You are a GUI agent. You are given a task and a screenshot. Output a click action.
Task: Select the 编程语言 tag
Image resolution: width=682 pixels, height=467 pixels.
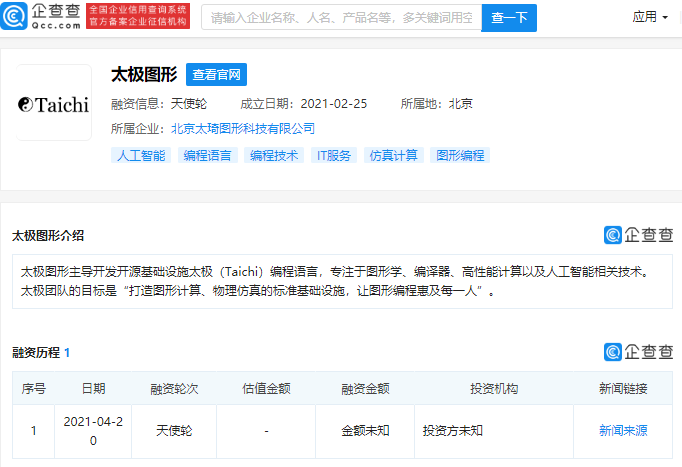(x=207, y=155)
